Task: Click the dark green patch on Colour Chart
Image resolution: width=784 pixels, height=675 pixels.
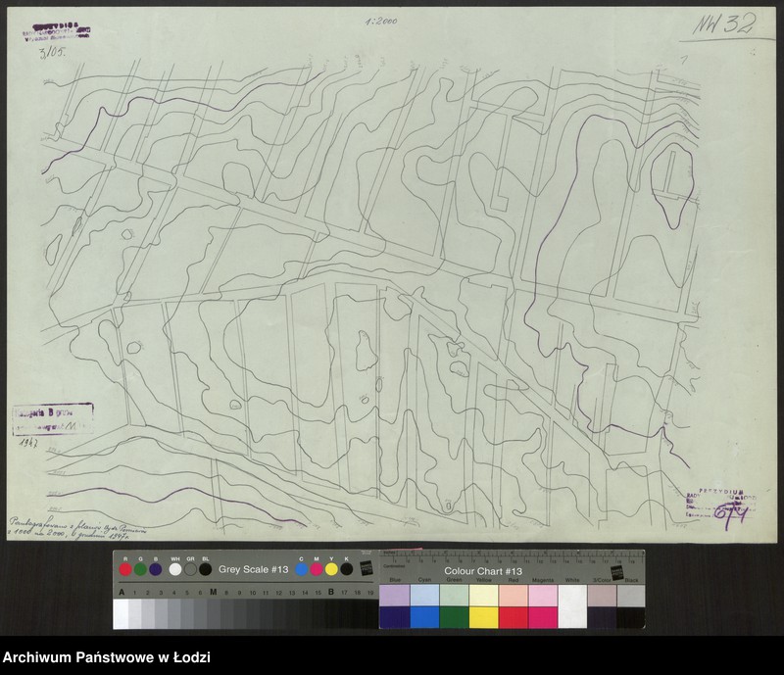Action: [454, 617]
